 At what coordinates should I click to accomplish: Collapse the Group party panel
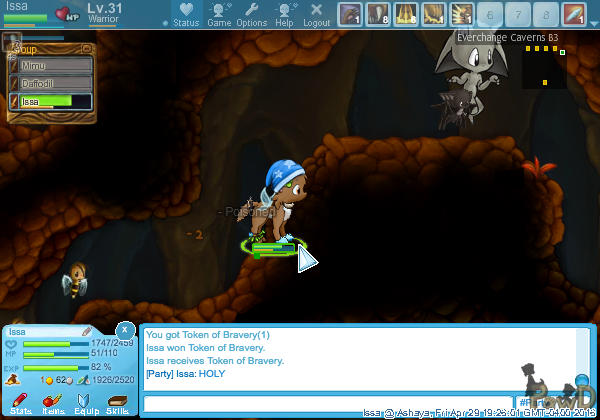click(x=86, y=48)
